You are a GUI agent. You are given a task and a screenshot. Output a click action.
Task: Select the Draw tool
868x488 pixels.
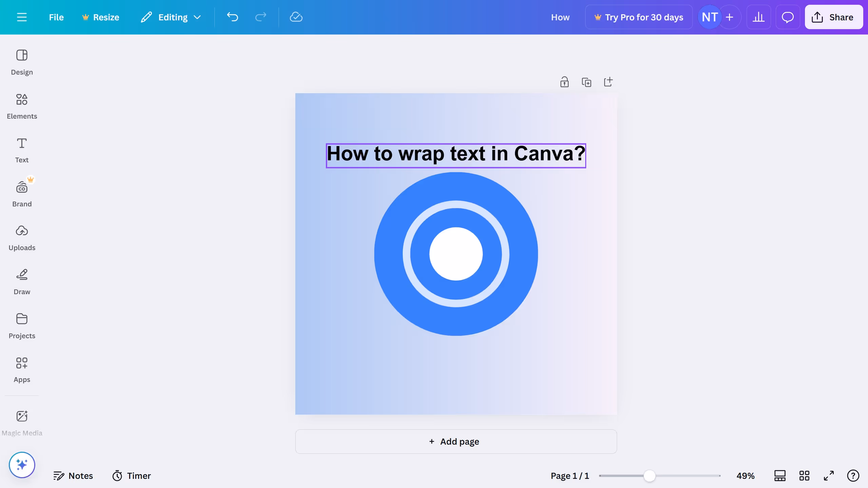tap(22, 282)
